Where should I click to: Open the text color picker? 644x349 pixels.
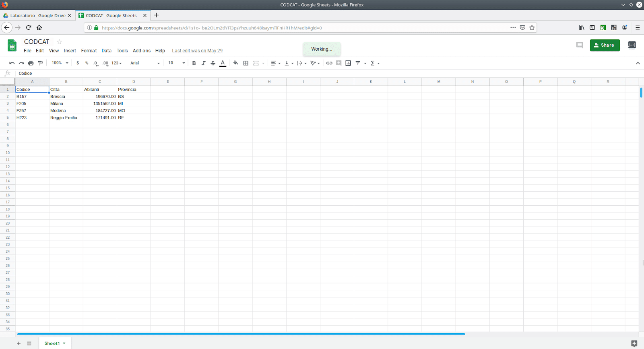(x=223, y=63)
